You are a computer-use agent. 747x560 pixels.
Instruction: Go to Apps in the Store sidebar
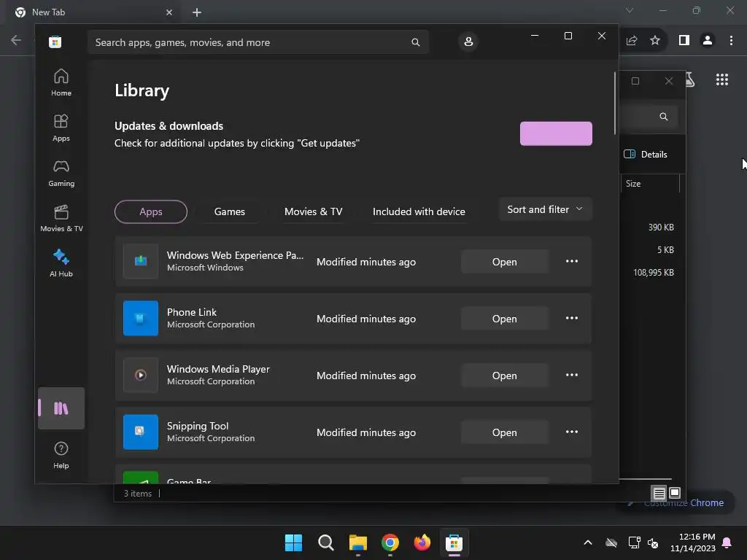[61, 128]
